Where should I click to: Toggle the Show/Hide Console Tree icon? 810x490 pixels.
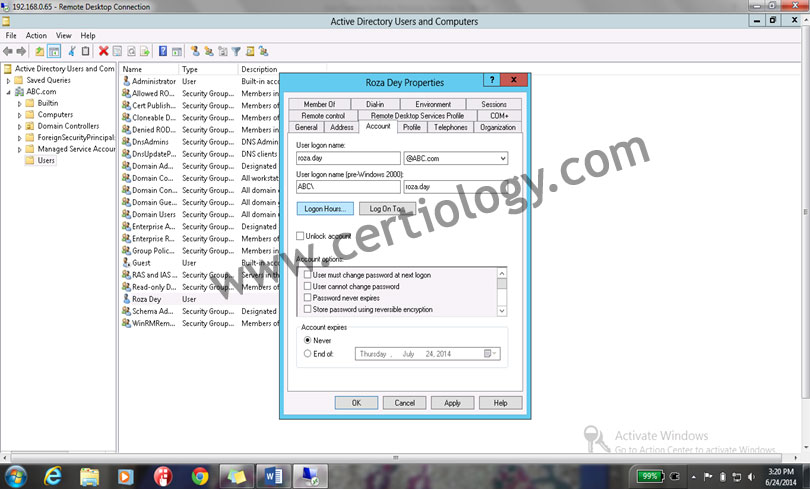[54, 51]
